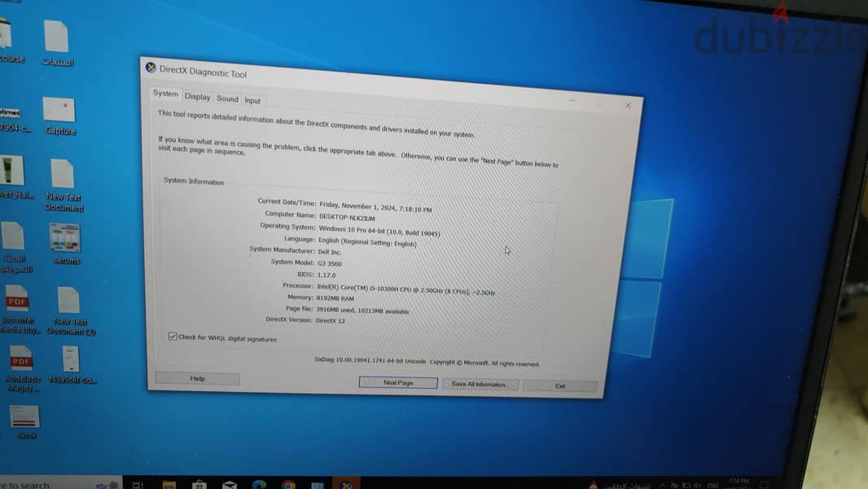Open the Abdelaziz Magdy PDF file icon
Image resolution: width=868 pixels, height=489 pixels.
[22, 369]
